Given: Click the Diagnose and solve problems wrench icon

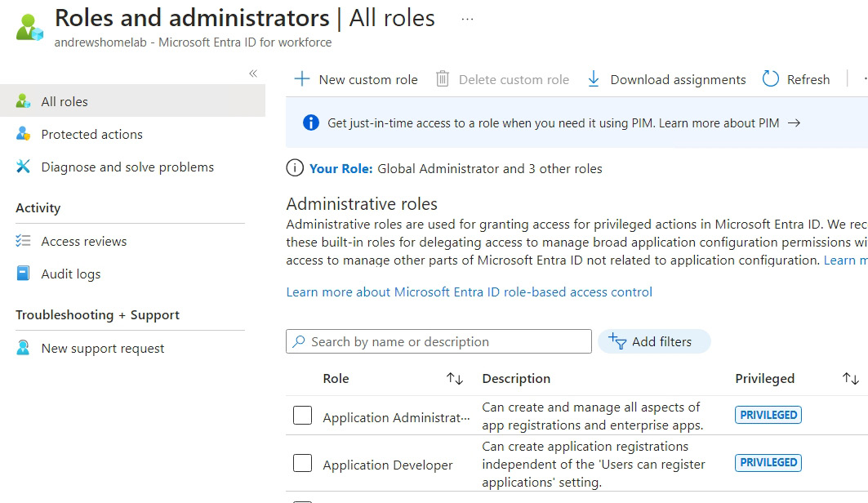Looking at the screenshot, I should (23, 167).
